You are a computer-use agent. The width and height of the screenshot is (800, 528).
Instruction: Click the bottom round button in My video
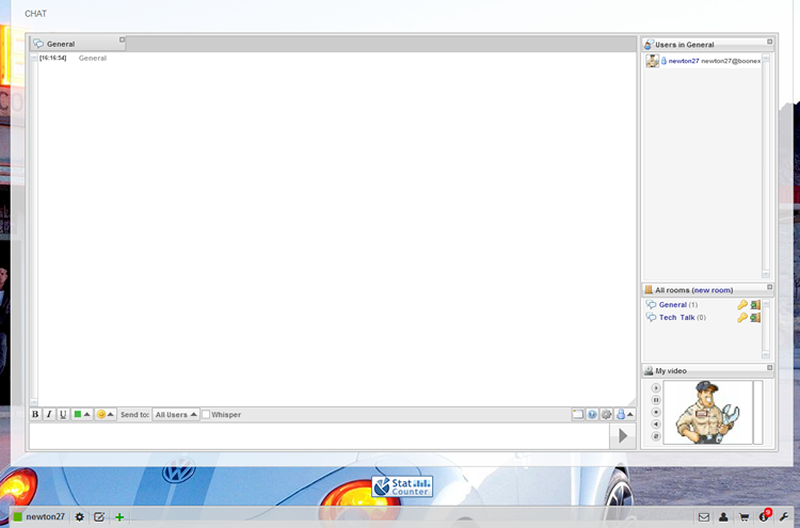click(656, 436)
